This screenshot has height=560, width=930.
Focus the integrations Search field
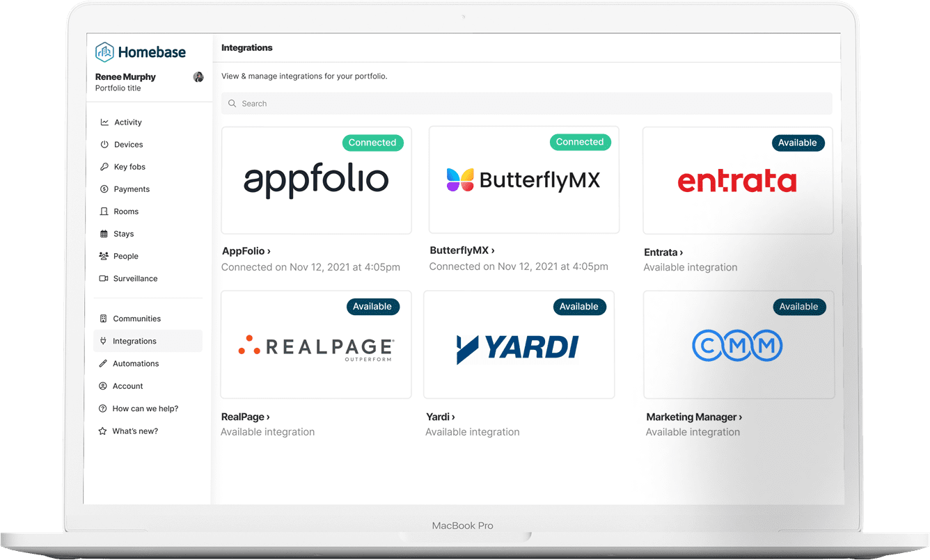coord(526,104)
